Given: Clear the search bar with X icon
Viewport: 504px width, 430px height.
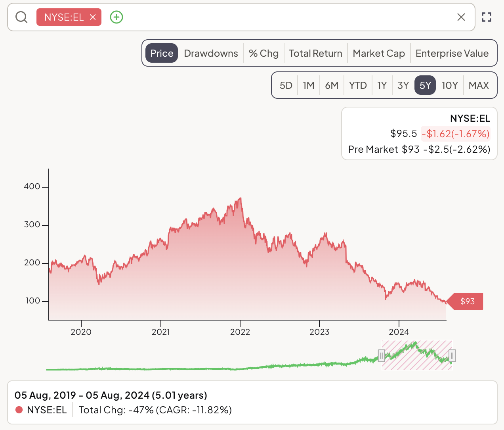Looking at the screenshot, I should pyautogui.click(x=461, y=17).
